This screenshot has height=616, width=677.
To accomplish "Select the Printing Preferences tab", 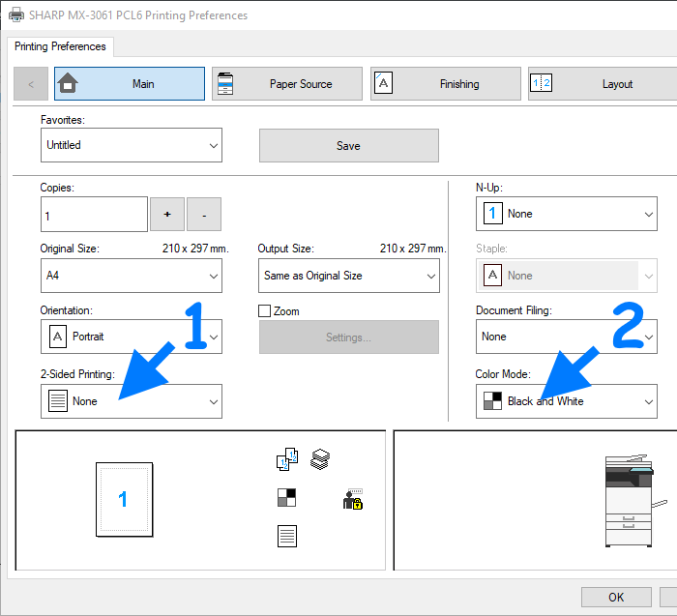I will tap(60, 46).
